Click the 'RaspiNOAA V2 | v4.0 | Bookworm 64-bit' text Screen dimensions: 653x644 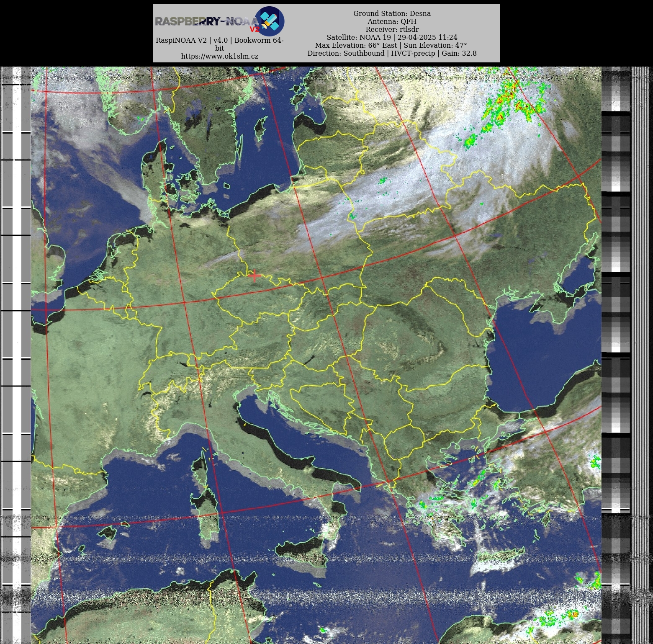click(220, 44)
